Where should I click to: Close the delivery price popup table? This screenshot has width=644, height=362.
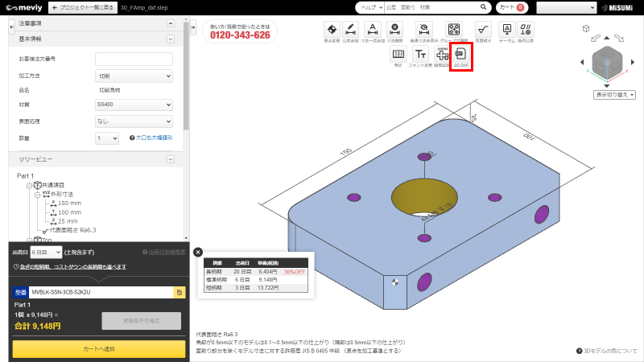[x=198, y=252]
